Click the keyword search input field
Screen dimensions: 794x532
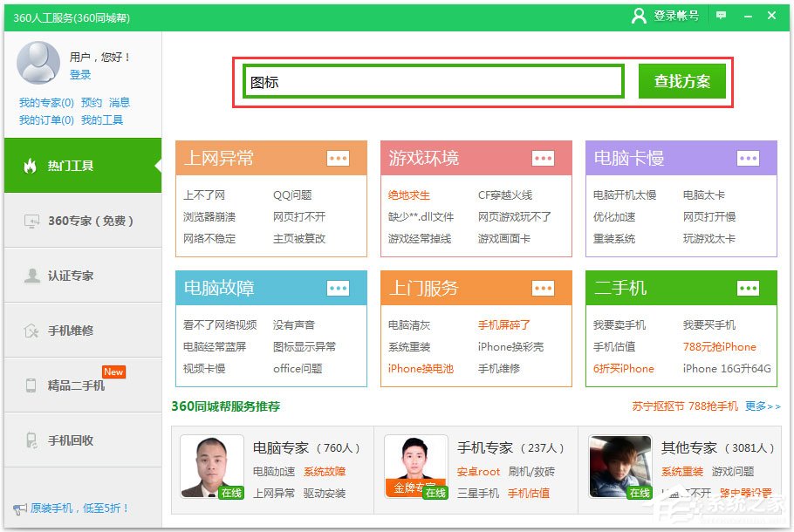pos(432,80)
